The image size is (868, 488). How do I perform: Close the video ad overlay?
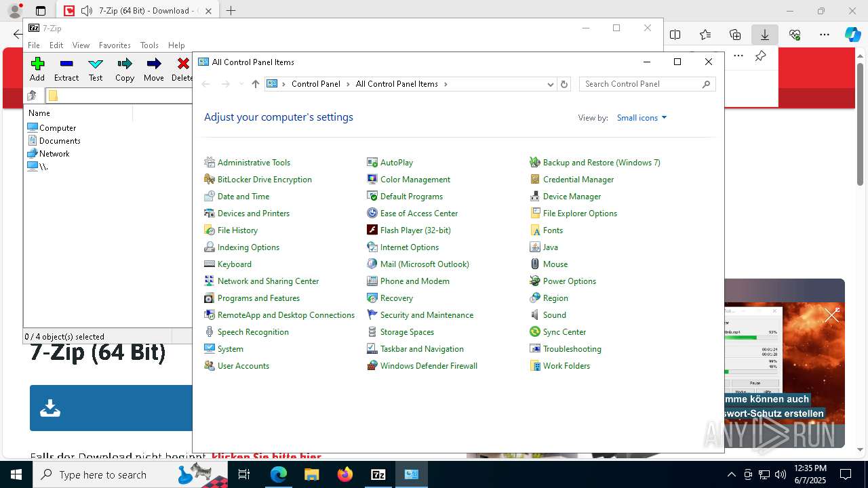(831, 315)
